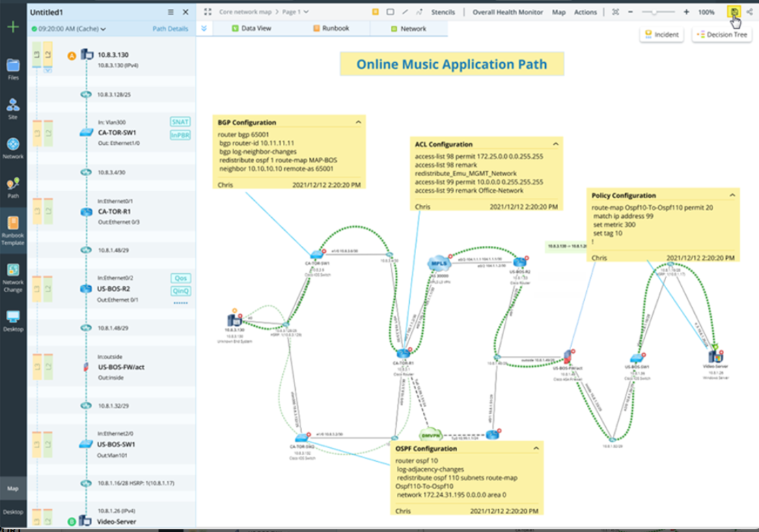The image size is (759, 532).
Task: Open the 09:20:00 AM Cache dropdown
Action: click(x=72, y=29)
